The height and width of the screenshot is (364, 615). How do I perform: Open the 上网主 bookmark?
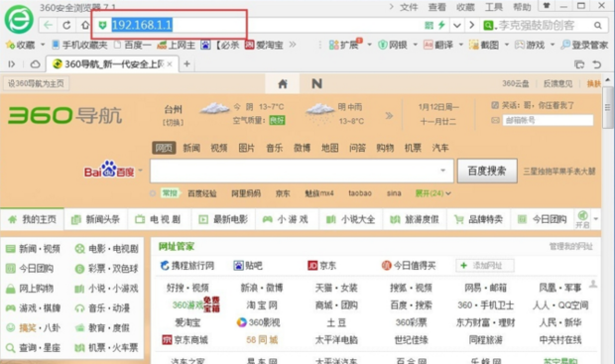pos(176,45)
